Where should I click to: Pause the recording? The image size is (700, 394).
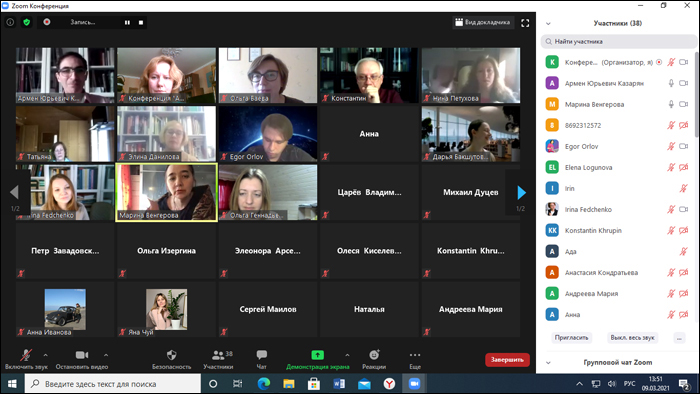[x=127, y=22]
